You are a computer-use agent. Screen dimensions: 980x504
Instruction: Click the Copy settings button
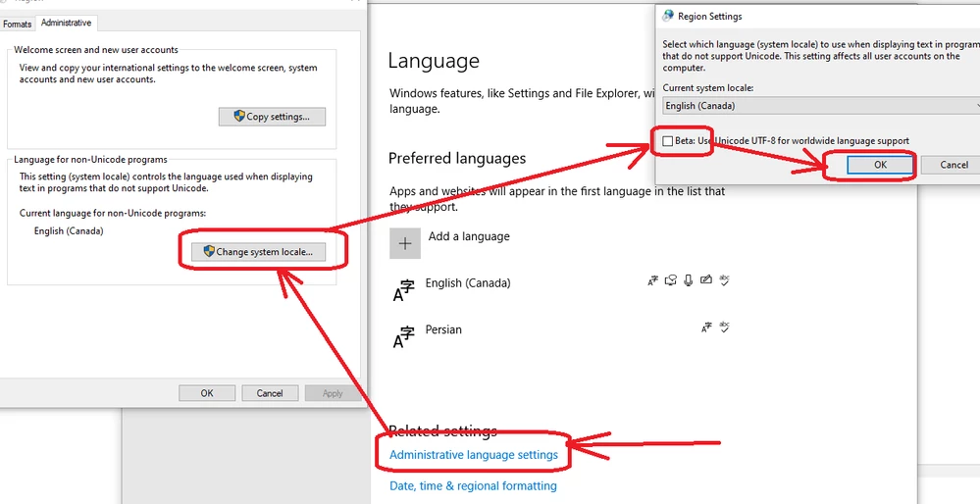(x=272, y=117)
